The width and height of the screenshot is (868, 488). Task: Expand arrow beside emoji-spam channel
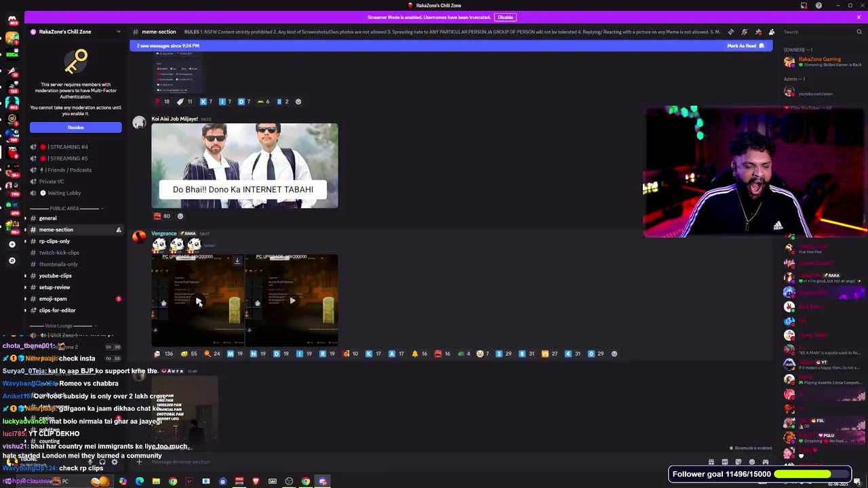point(25,299)
